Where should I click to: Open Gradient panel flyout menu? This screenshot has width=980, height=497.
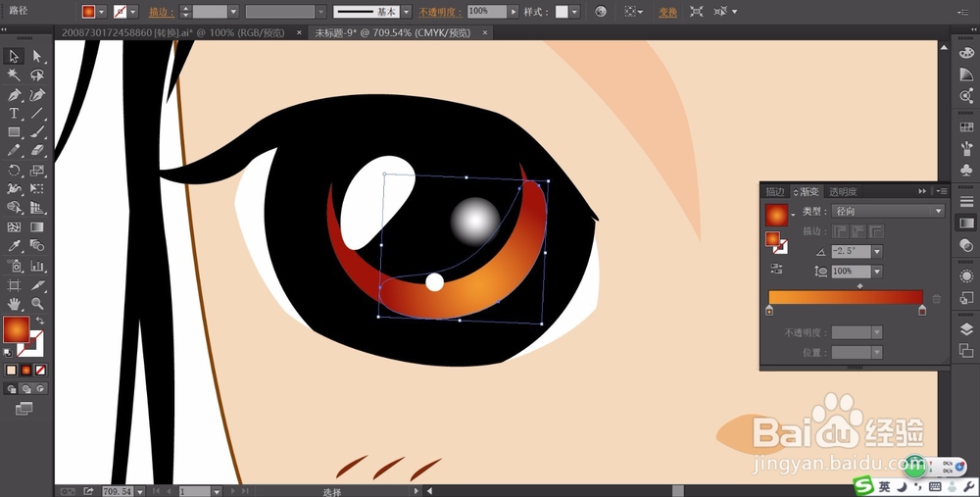click(941, 191)
